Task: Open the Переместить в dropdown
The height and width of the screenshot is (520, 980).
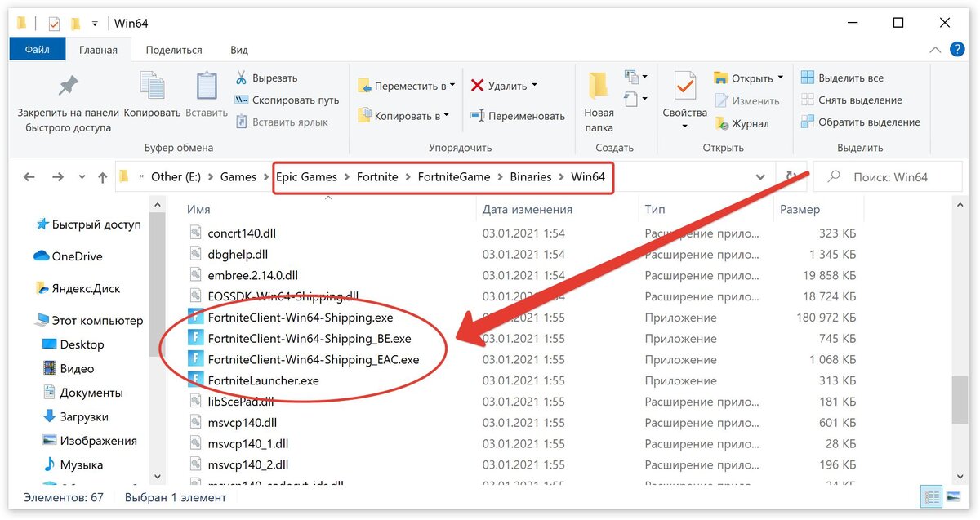Action: [x=407, y=86]
